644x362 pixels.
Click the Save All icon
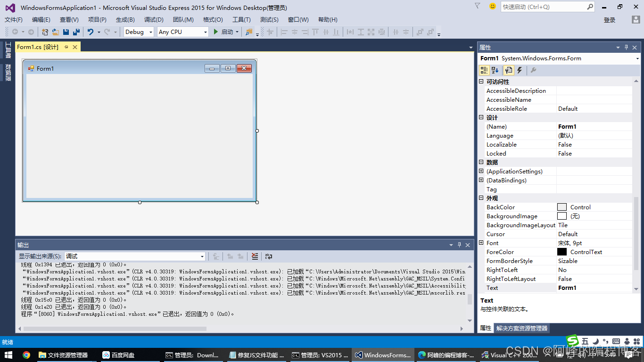pyautogui.click(x=75, y=32)
